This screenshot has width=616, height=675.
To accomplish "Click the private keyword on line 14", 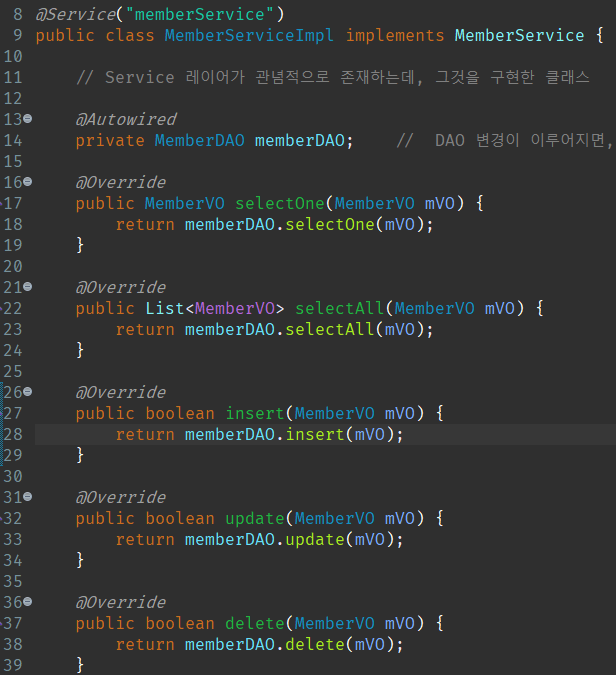I will (x=110, y=141).
